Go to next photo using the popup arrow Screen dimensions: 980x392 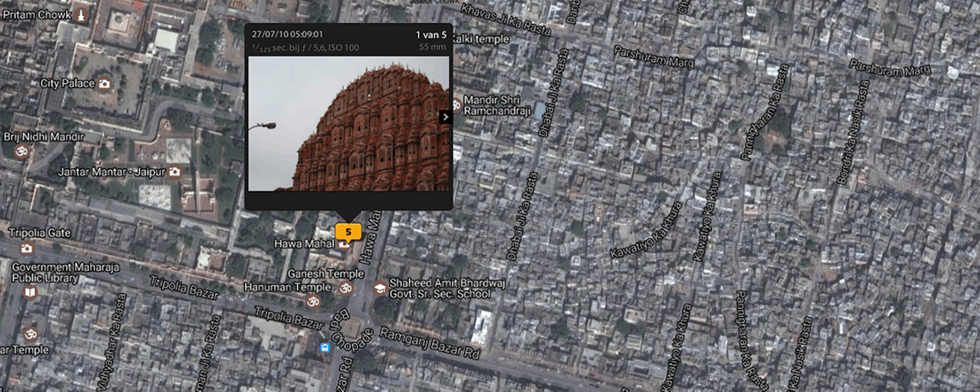445,117
